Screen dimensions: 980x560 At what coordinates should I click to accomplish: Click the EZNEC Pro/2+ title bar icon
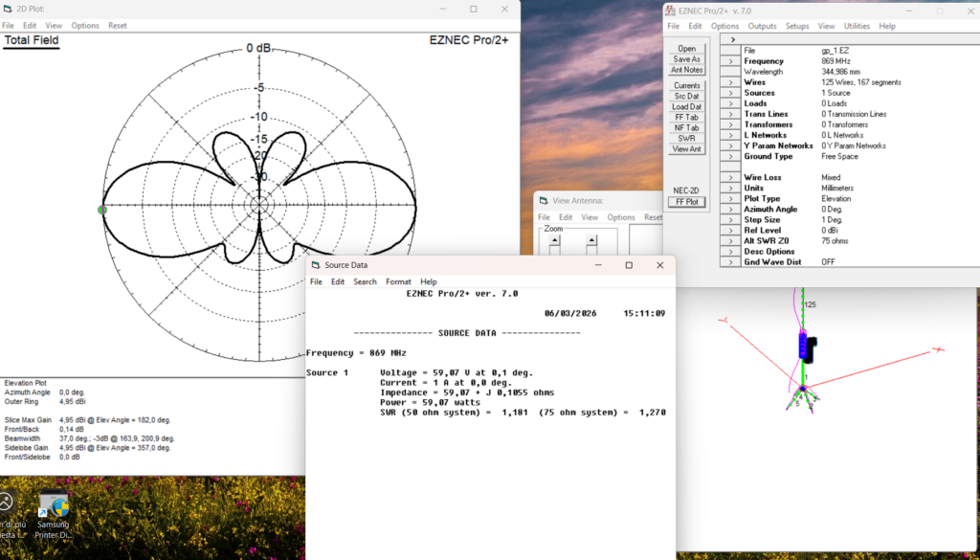(x=673, y=11)
